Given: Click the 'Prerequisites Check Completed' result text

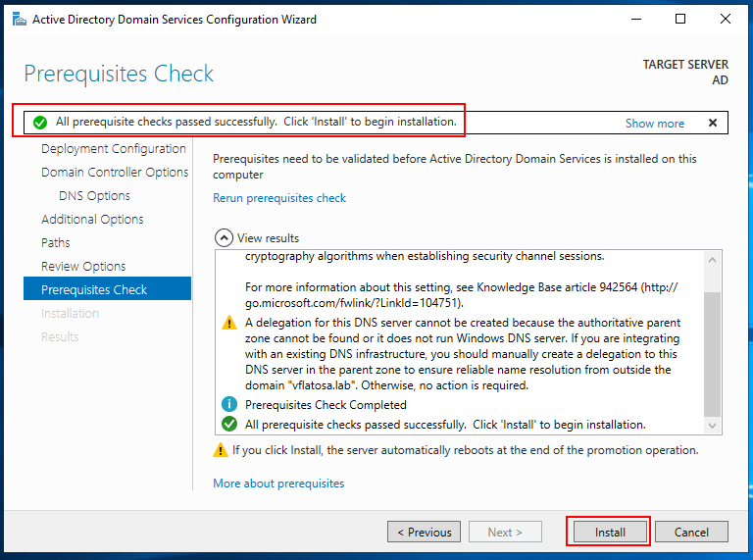Looking at the screenshot, I should point(326,405).
